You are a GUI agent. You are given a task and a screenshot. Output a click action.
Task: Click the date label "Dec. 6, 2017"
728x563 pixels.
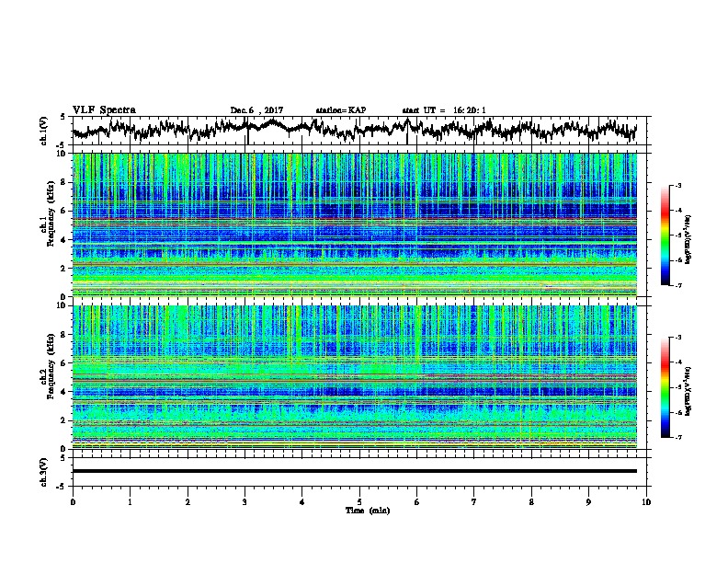(256, 110)
